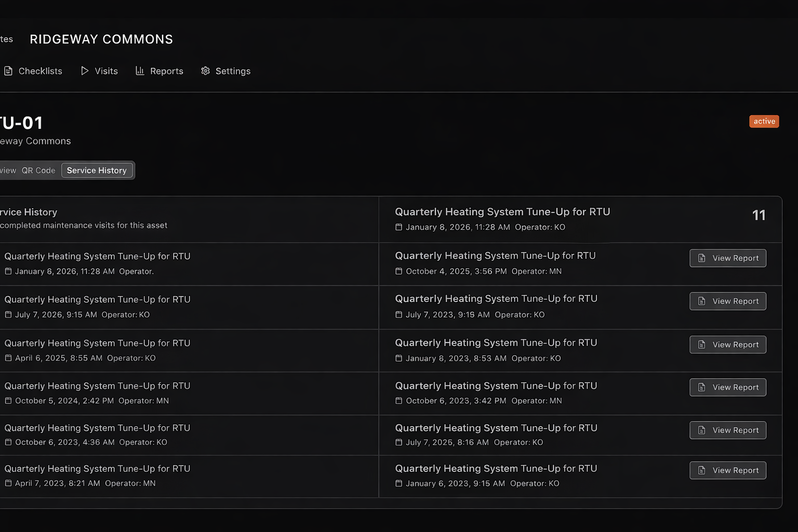
Task: Click document icon for October 6, 2023 3:42 PM report
Action: click(x=702, y=388)
